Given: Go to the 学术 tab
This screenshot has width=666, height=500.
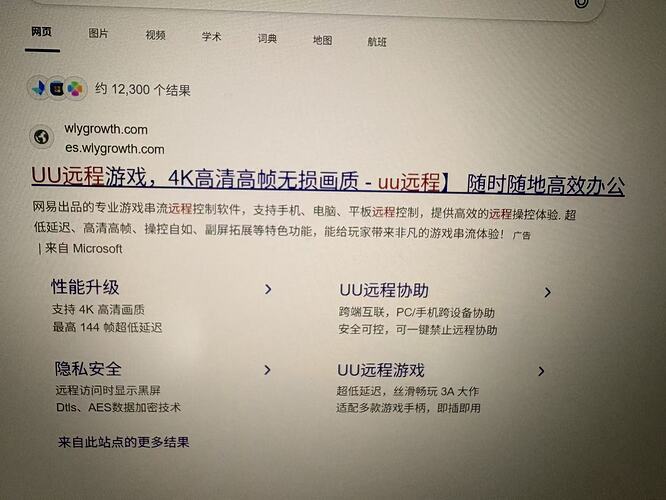Looking at the screenshot, I should [211, 37].
